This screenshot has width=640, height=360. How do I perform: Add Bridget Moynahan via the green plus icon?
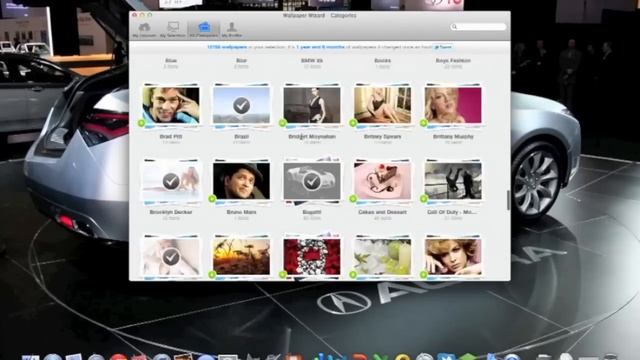282,123
